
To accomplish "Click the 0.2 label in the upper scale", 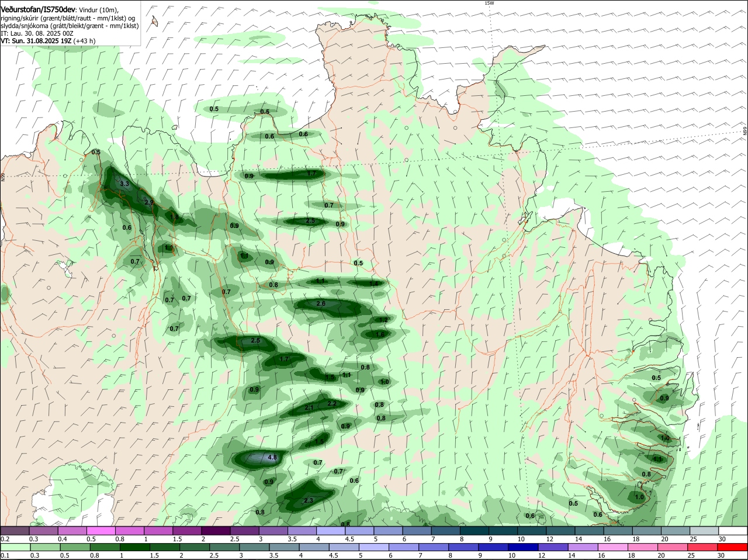I will pos(5,539).
